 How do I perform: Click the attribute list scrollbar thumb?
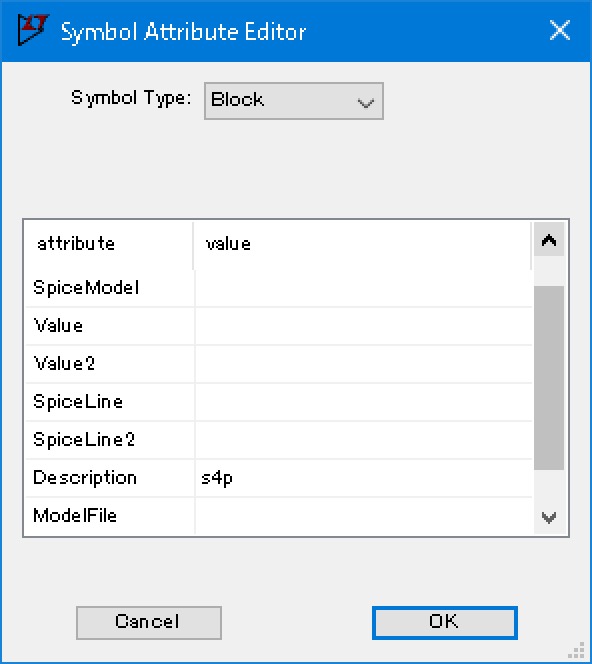point(548,378)
